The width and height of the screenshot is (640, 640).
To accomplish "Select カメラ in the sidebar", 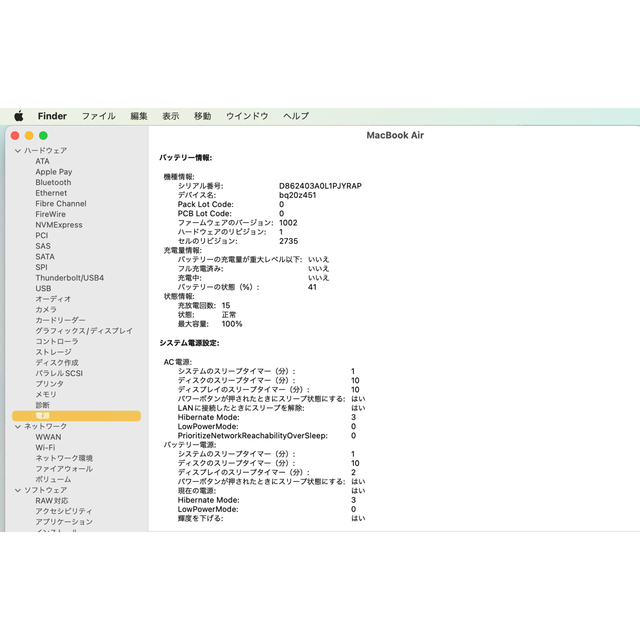I will (x=46, y=310).
